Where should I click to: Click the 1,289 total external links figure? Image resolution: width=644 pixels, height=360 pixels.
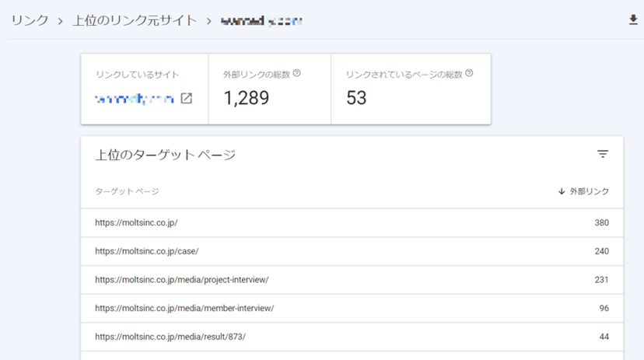click(x=247, y=98)
